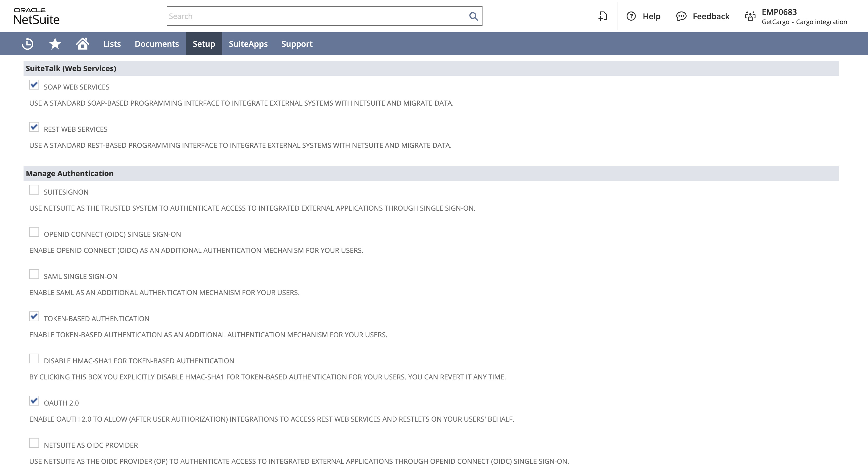Open the EMP0683 account role menu
The width and height of the screenshot is (868, 473).
(x=796, y=16)
